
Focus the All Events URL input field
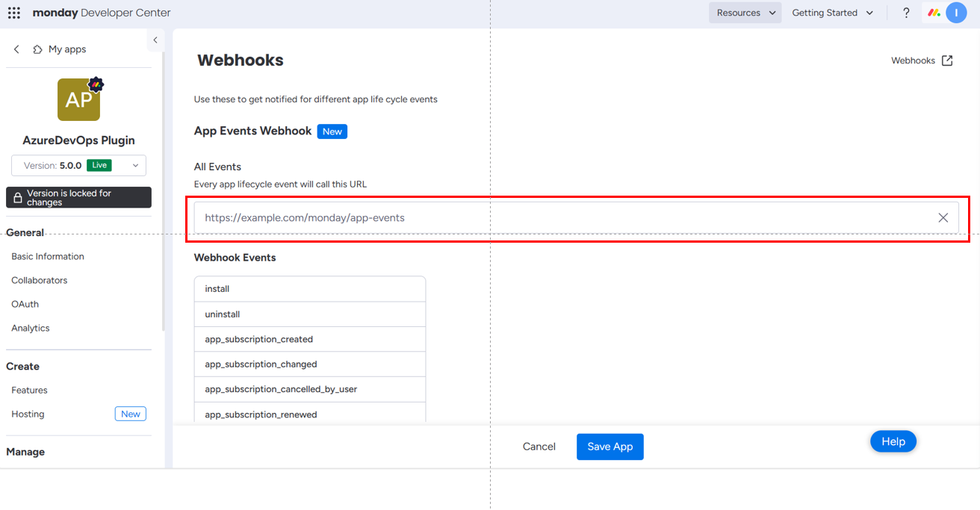point(576,218)
